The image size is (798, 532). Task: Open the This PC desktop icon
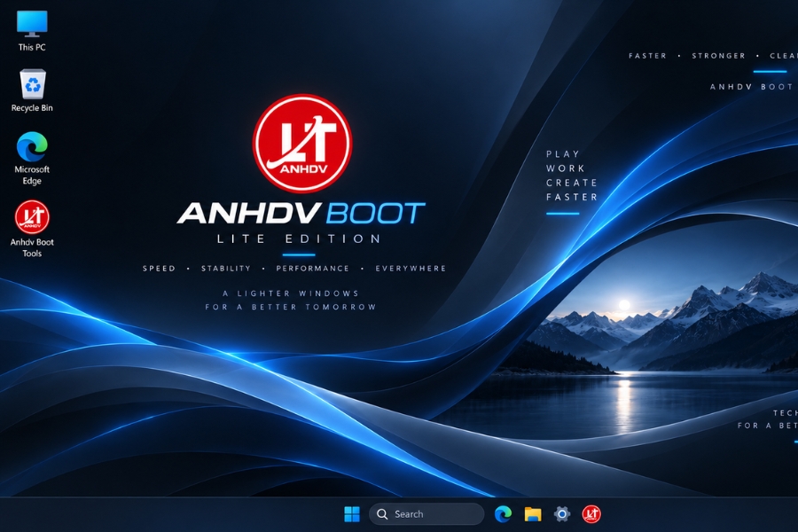(x=32, y=30)
